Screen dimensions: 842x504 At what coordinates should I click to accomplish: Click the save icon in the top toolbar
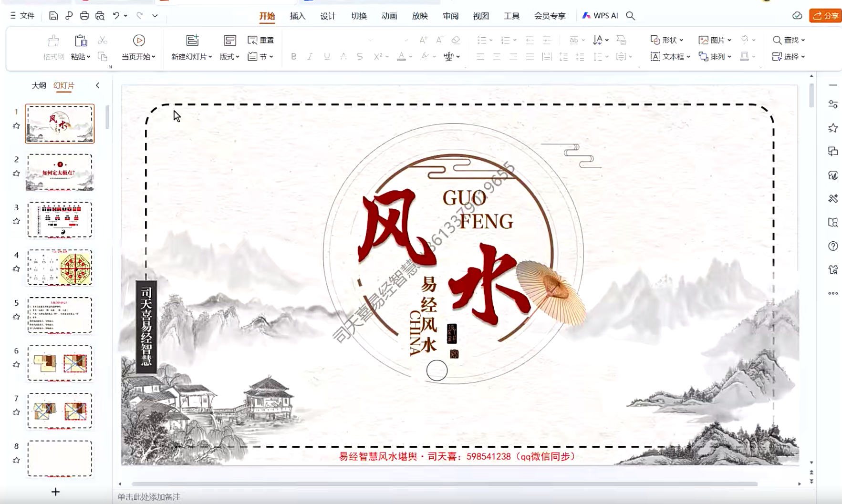click(53, 16)
